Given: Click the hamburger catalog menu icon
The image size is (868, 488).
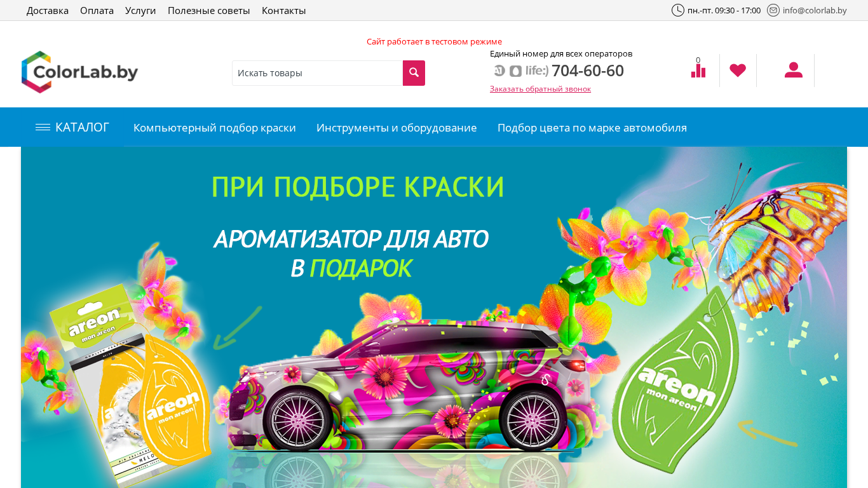Looking at the screenshot, I should click(43, 128).
